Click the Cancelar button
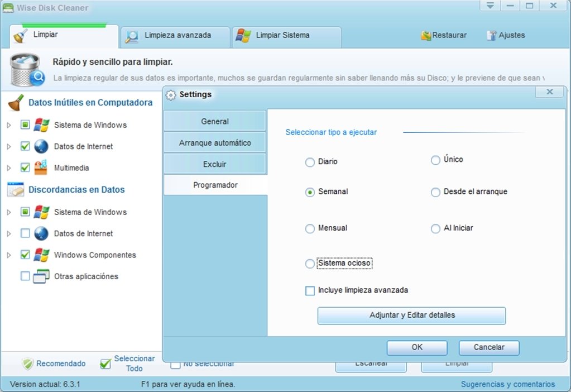This screenshot has width=571, height=392. [x=489, y=347]
